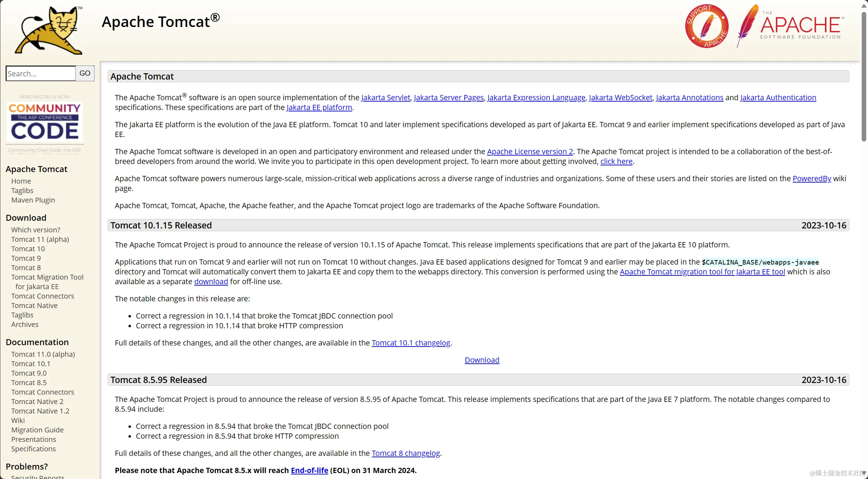
Task: Open Tomcat 11 (alpha) download page
Action: point(40,239)
